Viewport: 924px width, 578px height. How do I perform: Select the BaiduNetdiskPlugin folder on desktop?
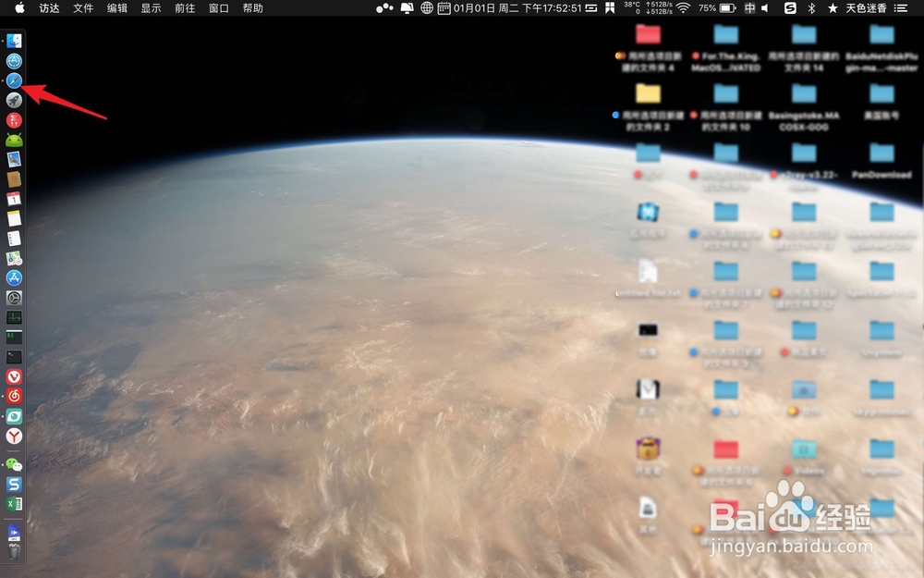[881, 34]
